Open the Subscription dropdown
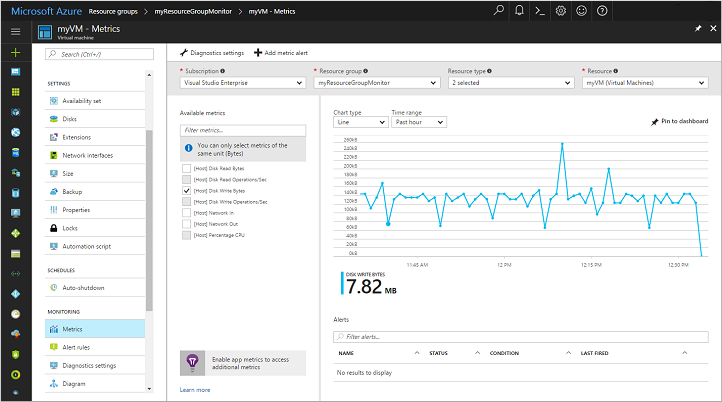Screen dimensions: 722x402 click(x=243, y=83)
